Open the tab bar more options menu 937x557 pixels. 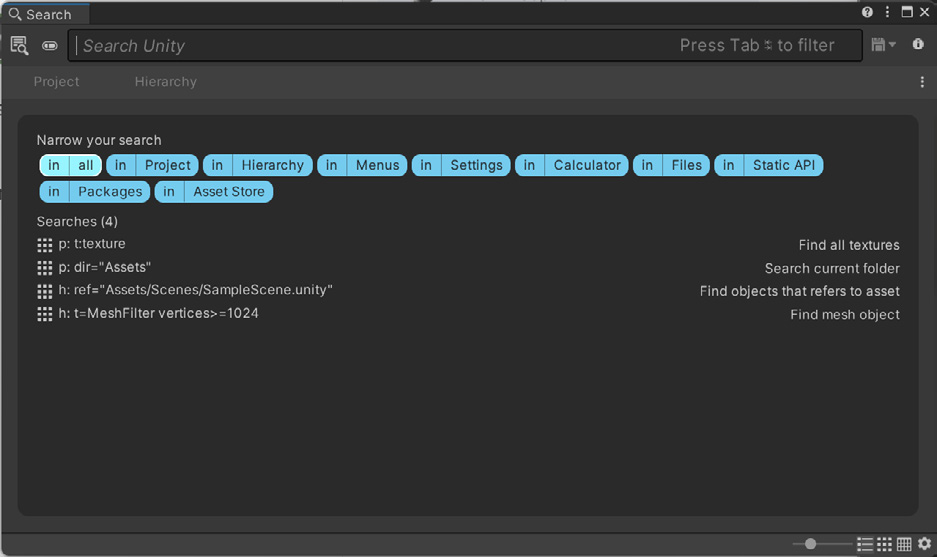click(x=922, y=82)
